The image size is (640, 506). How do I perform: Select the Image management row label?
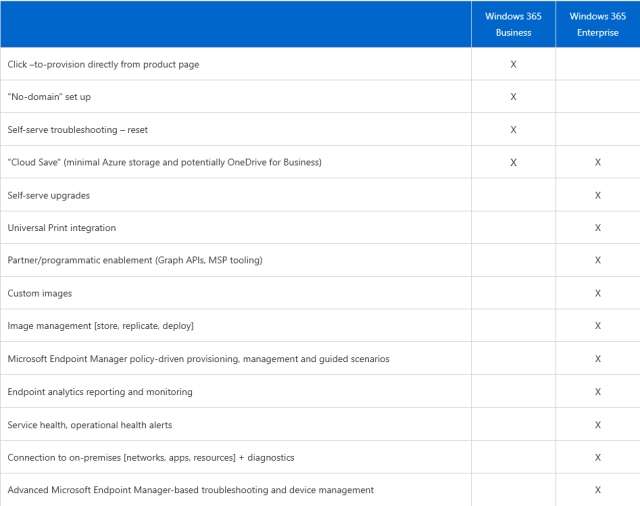pos(100,326)
